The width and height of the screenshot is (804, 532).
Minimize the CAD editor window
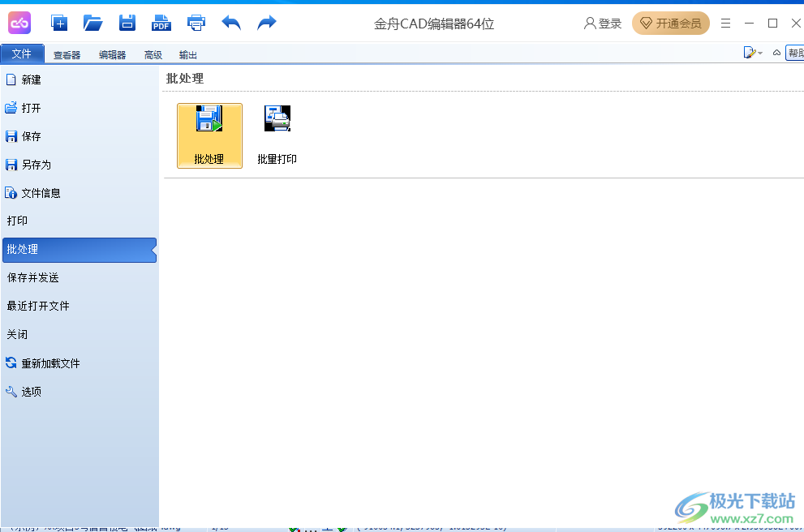[x=749, y=24]
